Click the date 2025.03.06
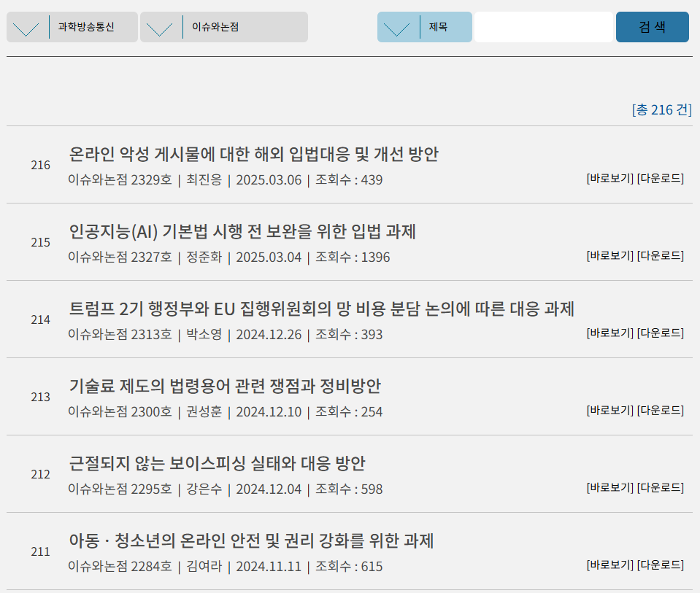This screenshot has height=593, width=700. coord(269,180)
